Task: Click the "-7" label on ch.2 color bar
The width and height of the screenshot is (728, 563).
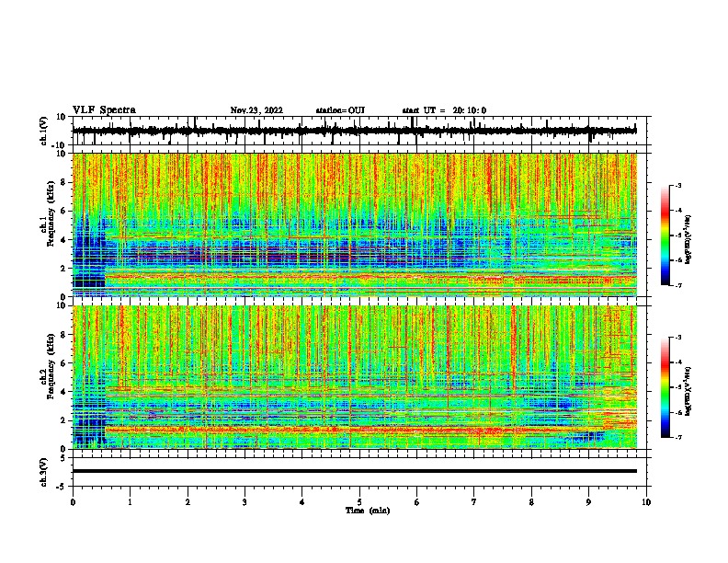Action: [677, 437]
